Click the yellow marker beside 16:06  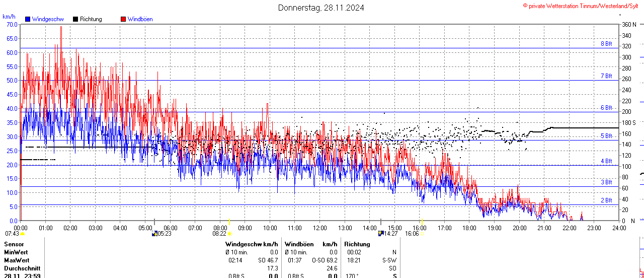tap(422, 234)
